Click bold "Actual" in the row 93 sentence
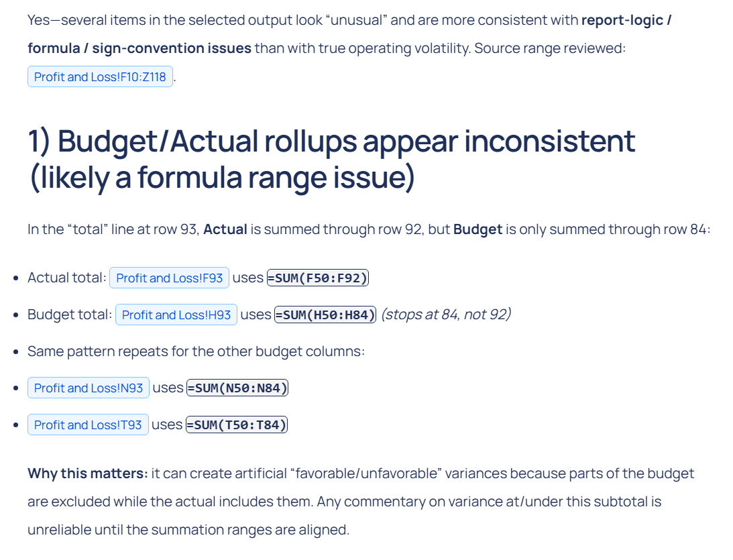This screenshot has height=560, width=733. click(225, 229)
